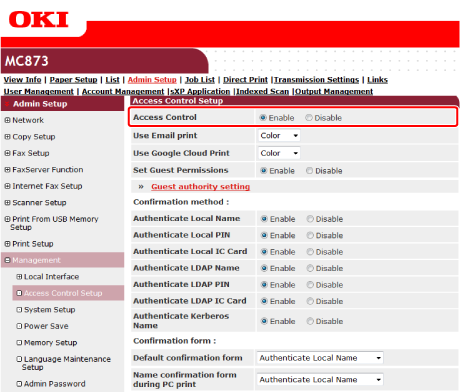The height and width of the screenshot is (392, 460).
Task: Open Use Email print color dropdown
Action: (279, 135)
